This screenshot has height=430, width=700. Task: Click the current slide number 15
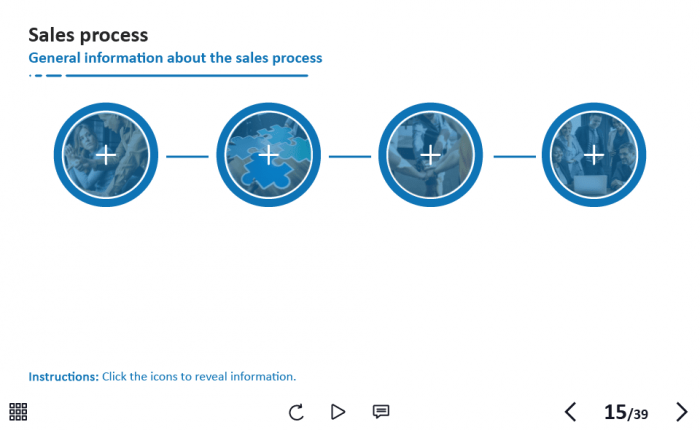(615, 412)
